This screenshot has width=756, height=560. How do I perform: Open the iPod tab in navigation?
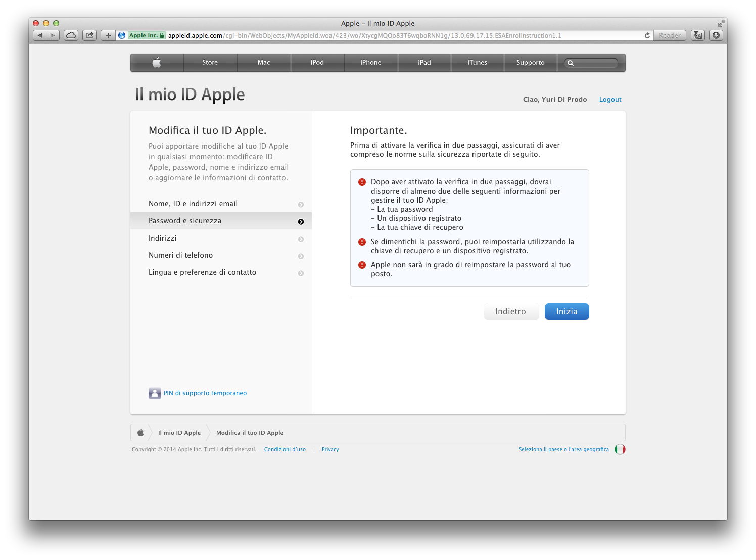pos(317,63)
